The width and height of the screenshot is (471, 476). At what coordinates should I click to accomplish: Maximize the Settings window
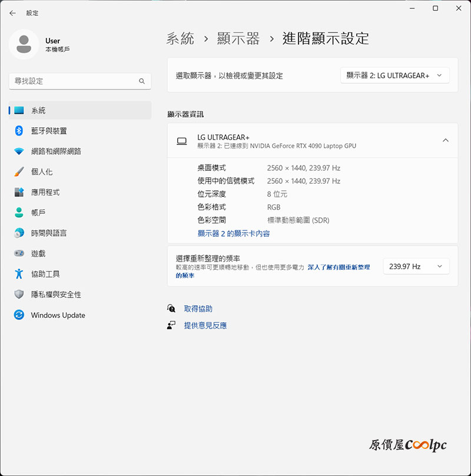tap(435, 8)
